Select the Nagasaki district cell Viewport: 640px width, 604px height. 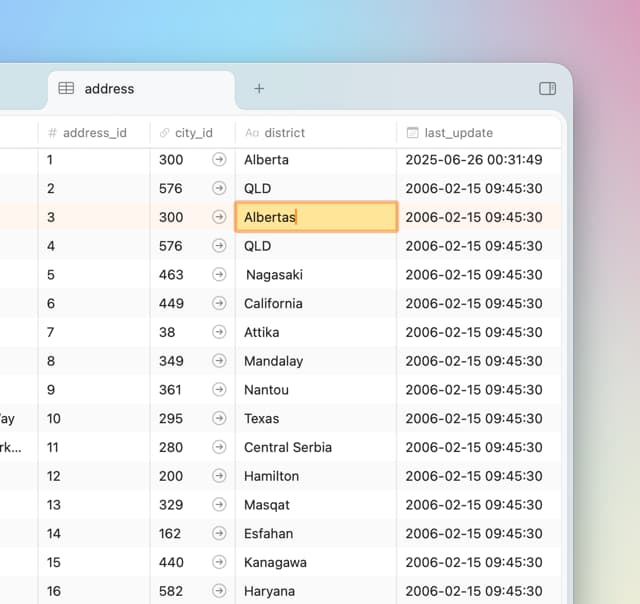click(316, 274)
